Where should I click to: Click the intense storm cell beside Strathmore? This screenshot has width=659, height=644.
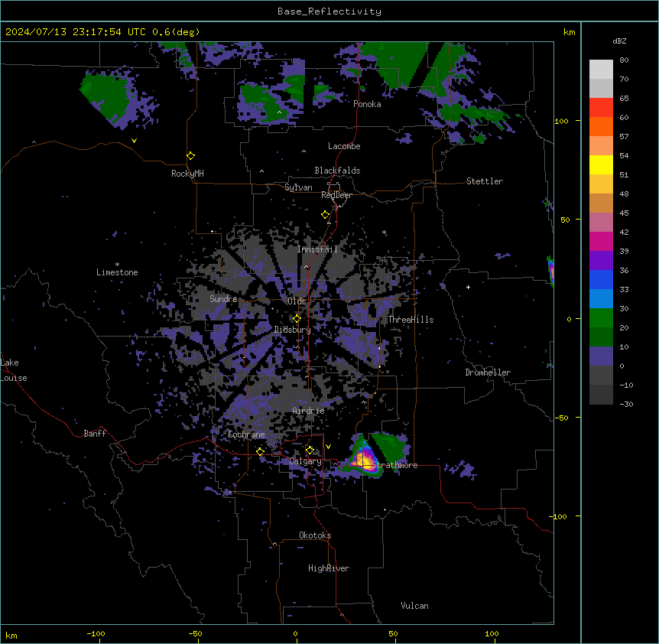point(364,460)
